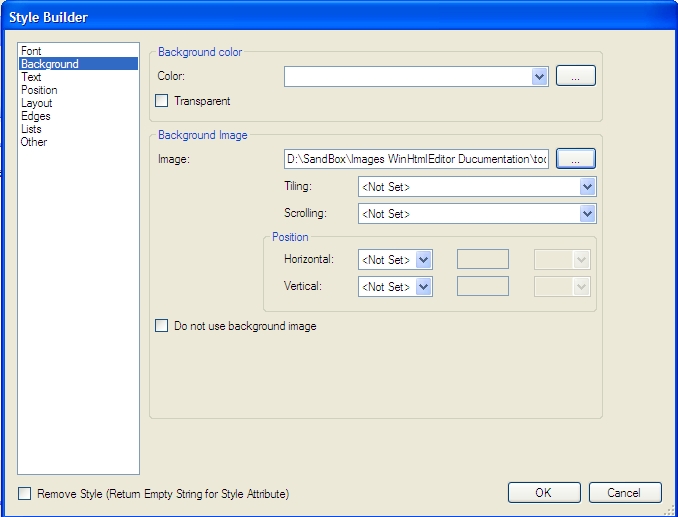Viewport: 678px width, 517px height.
Task: Click the Image path text field
Action: (415, 158)
